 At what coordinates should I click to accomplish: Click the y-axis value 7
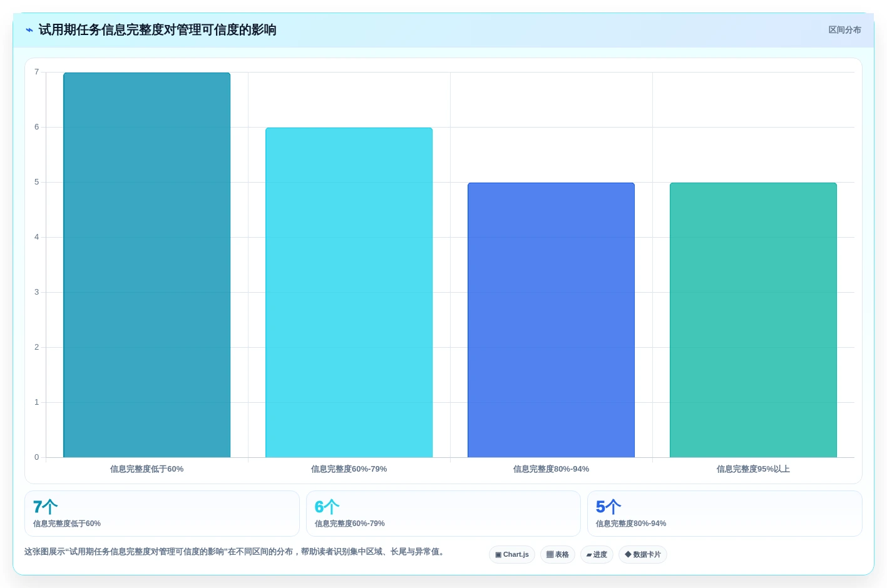pyautogui.click(x=36, y=72)
